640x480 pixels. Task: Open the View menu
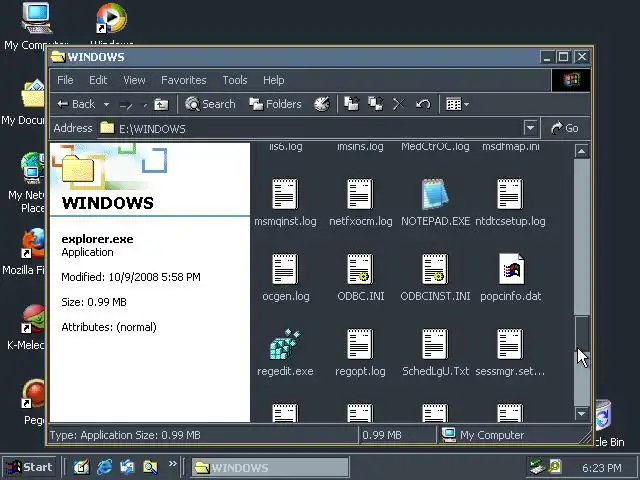[134, 80]
